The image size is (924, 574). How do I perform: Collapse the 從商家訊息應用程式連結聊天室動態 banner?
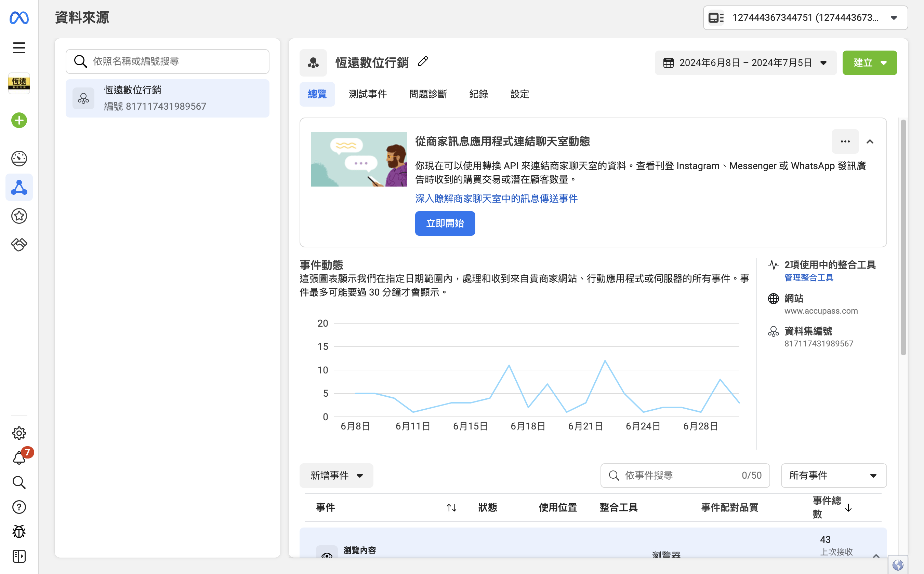(x=870, y=141)
